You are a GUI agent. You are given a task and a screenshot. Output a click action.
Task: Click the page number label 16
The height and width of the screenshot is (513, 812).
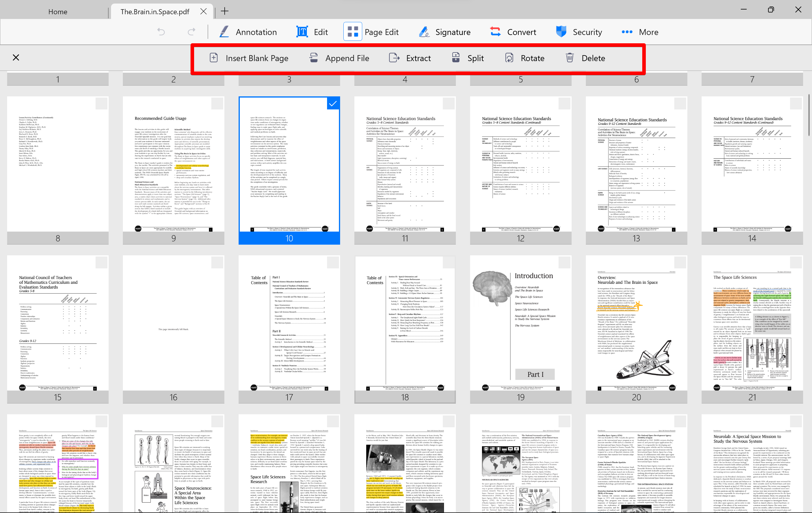tap(173, 397)
